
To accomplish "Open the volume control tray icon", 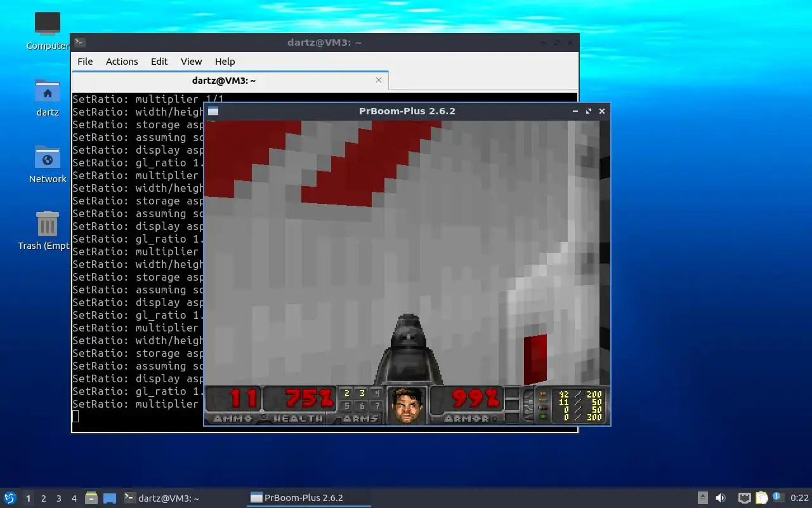I will pyautogui.click(x=721, y=498).
